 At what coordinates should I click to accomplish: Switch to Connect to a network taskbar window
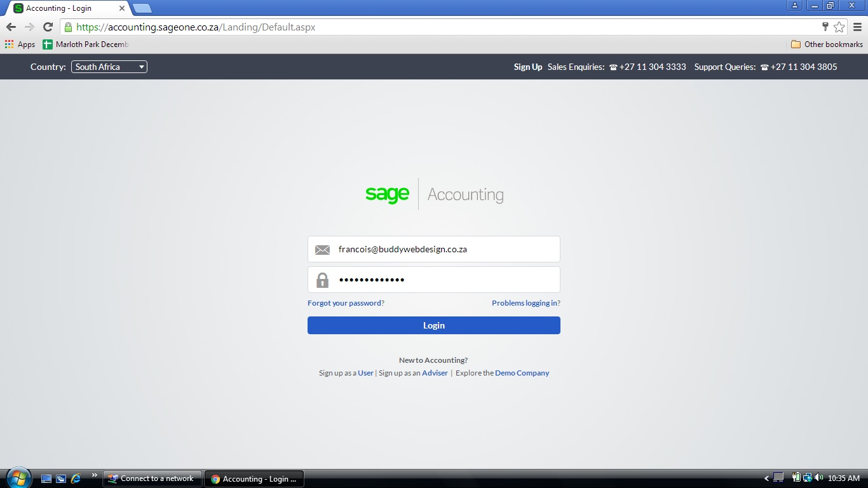point(152,478)
